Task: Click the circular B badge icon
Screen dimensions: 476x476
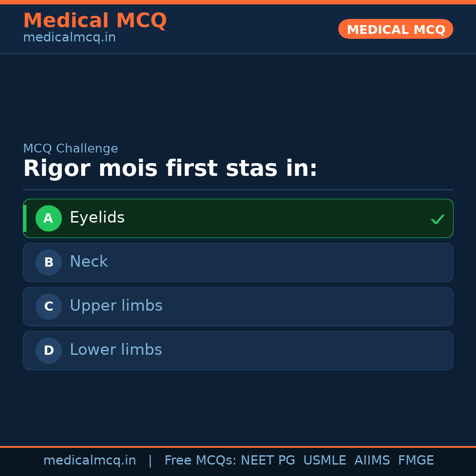Action: point(48,262)
